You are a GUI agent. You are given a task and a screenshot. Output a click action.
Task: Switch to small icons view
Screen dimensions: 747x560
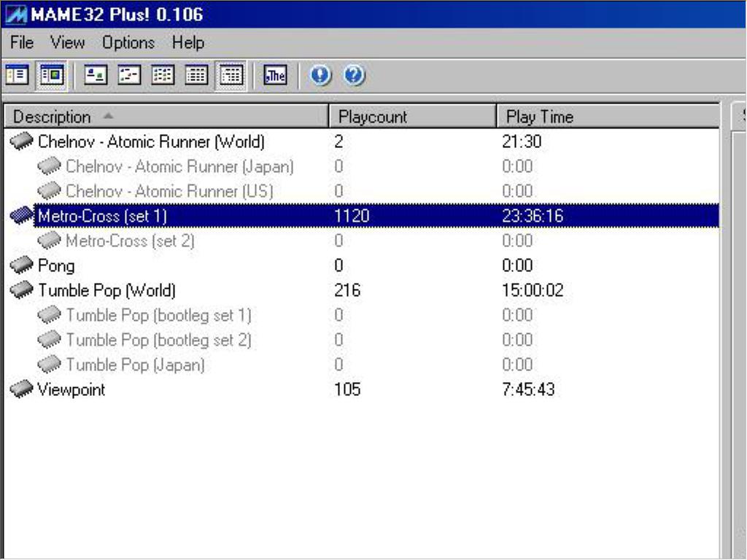click(x=129, y=75)
